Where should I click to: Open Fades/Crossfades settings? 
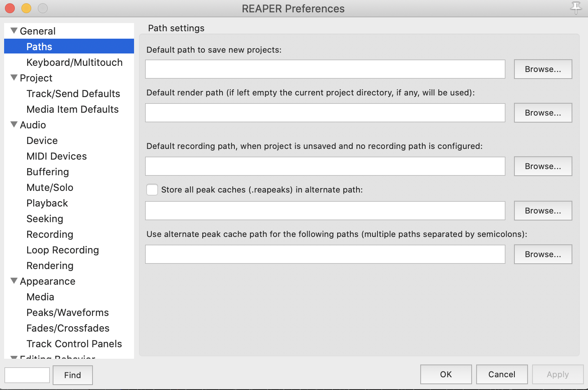tap(68, 328)
